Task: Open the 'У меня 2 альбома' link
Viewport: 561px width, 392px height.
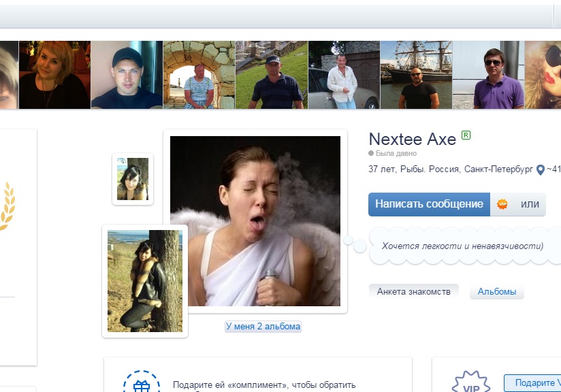Action: (263, 327)
